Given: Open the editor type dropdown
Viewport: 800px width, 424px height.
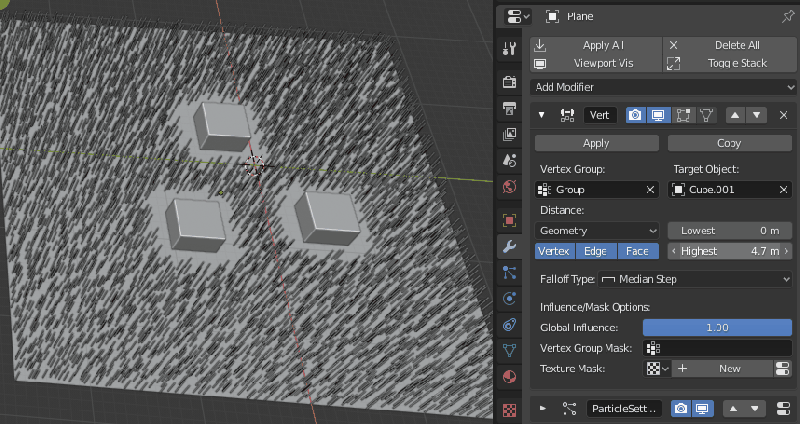Looking at the screenshot, I should [517, 16].
